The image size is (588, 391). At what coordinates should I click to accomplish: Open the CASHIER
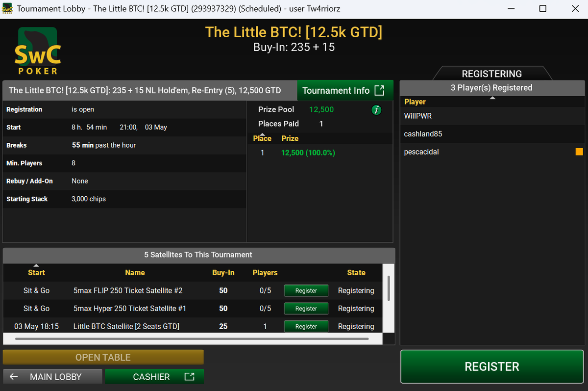(154, 377)
